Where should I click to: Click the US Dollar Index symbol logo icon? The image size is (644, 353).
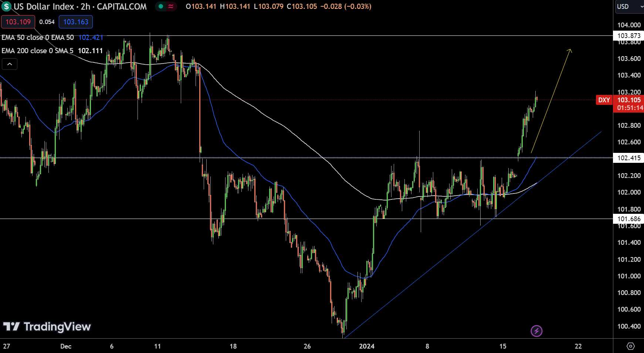point(6,6)
